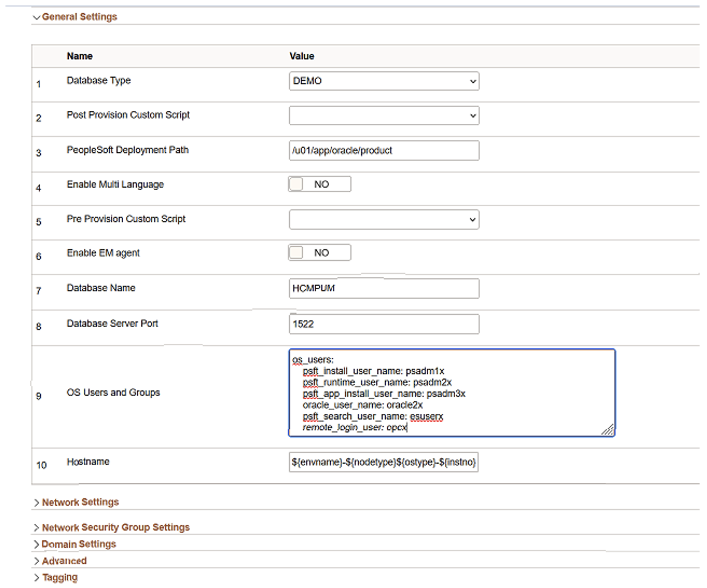
Task: Open the Database Type dropdown showing DEMO
Action: [x=384, y=81]
